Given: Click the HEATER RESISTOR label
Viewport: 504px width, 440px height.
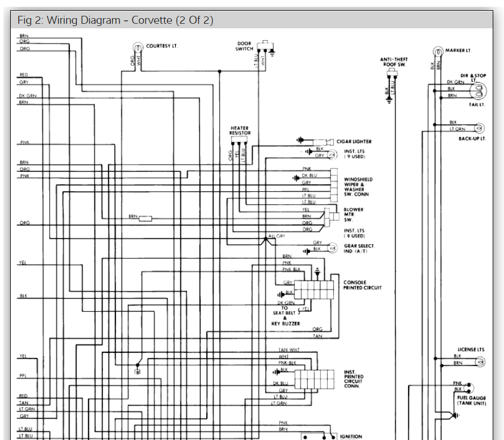Looking at the screenshot, I should pos(240,130).
